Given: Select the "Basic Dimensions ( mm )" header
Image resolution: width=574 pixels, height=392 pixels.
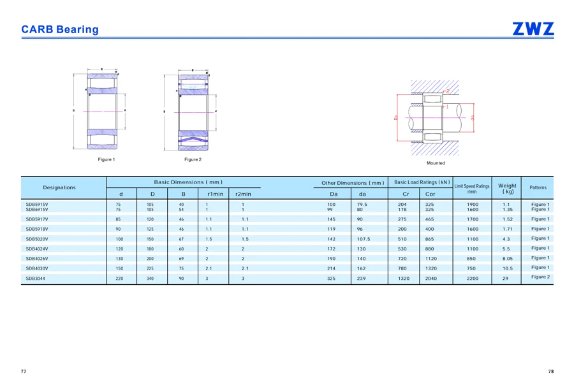Looking at the screenshot, I should pos(188,182).
